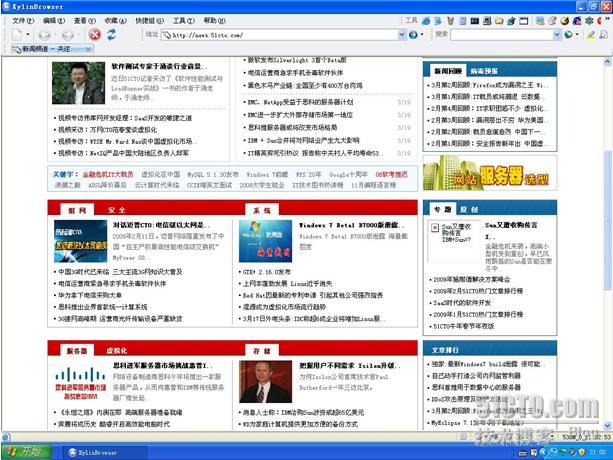
Task: Open the search box history dropdown
Action: click(x=557, y=35)
